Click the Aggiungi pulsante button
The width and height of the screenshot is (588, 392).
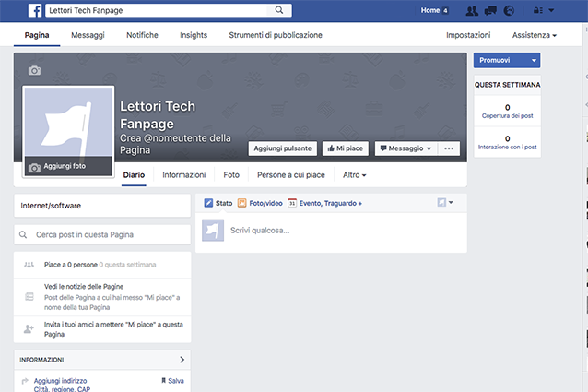point(282,148)
